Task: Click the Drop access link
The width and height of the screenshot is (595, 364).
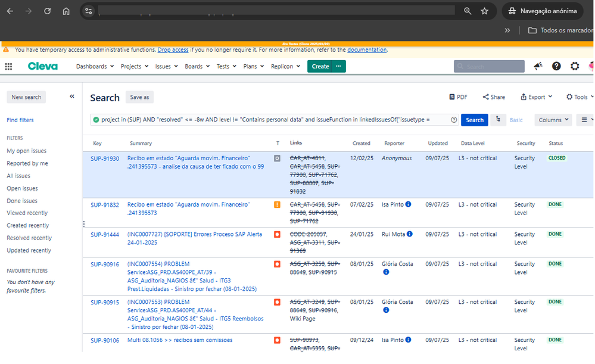Action: pos(173,50)
